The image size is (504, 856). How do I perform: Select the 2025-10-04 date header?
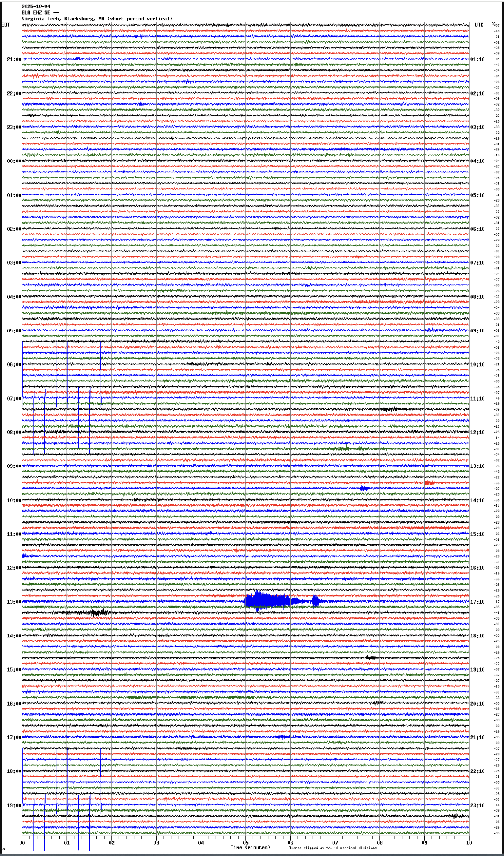36,7
